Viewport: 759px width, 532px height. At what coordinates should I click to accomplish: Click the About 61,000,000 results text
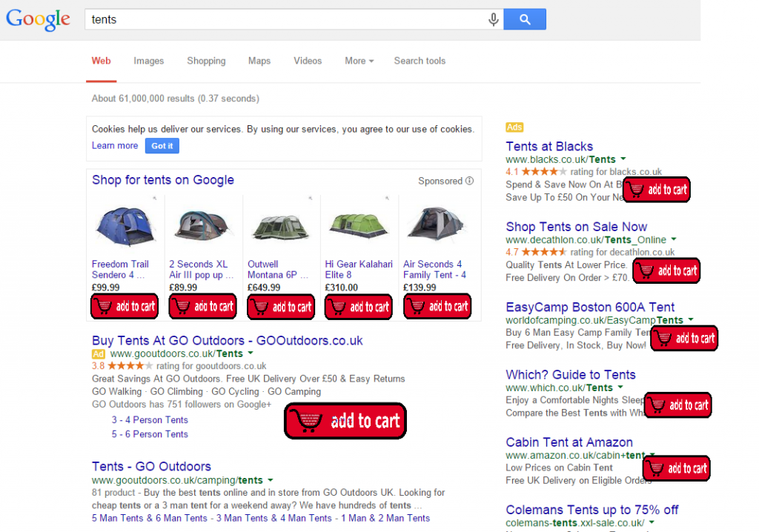point(176,99)
